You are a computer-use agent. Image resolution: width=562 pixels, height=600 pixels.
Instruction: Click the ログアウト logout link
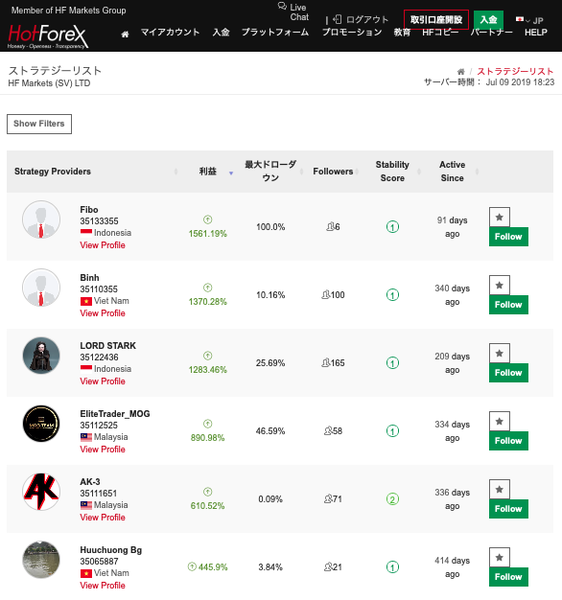point(361,20)
